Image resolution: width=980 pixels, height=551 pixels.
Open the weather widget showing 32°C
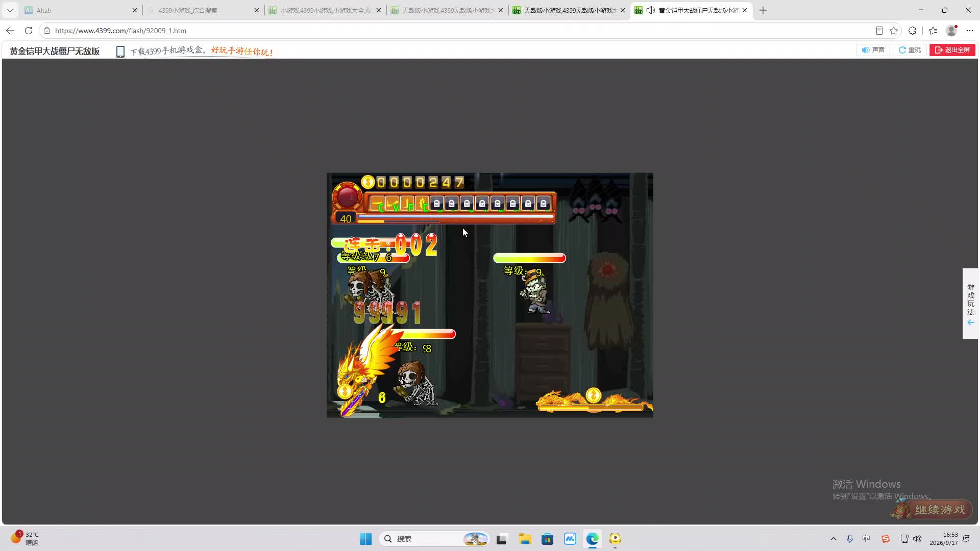tap(24, 539)
